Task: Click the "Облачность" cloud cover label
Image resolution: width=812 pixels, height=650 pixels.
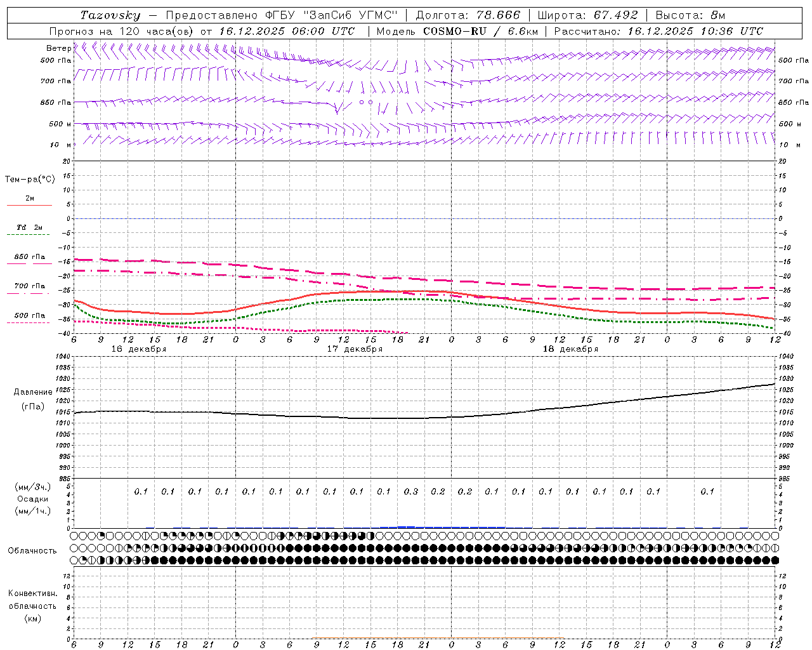Action: (x=32, y=551)
